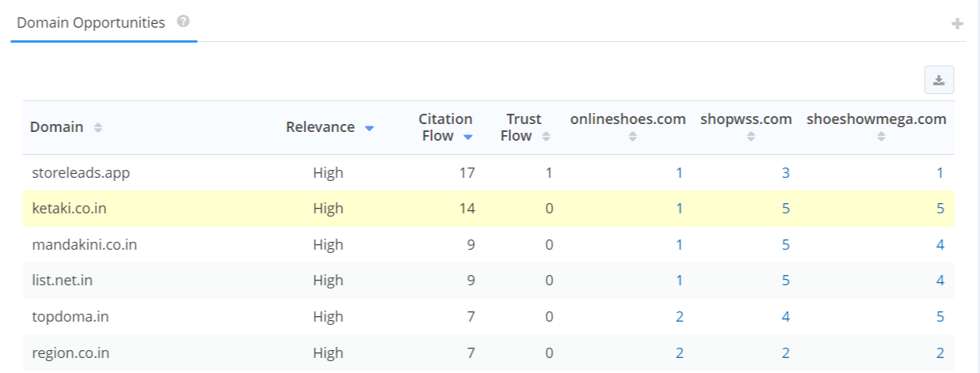Sort by the Trust Flow column arrows

[546, 136]
